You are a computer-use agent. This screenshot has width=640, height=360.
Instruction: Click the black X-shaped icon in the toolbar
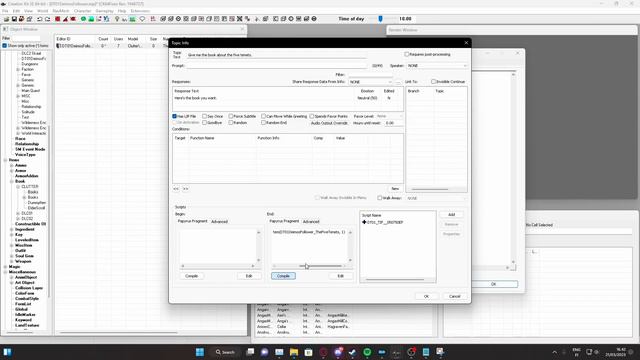pos(240,19)
